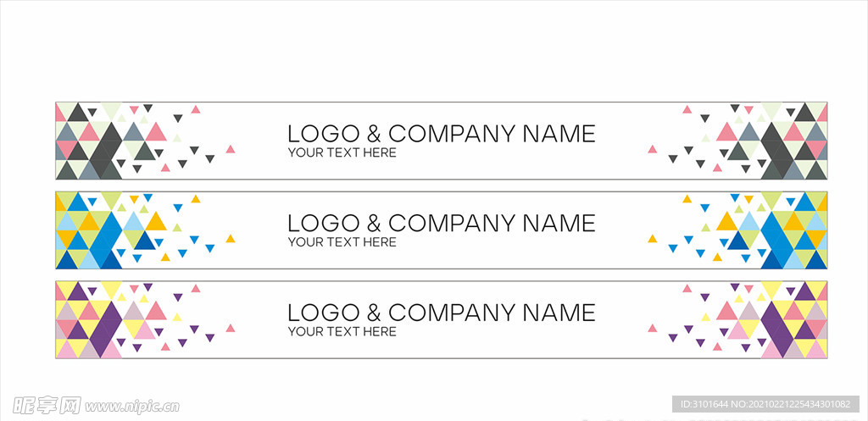
Task: Click LOGO & COMPANY NAME on the gray-pink banner
Action: [441, 134]
